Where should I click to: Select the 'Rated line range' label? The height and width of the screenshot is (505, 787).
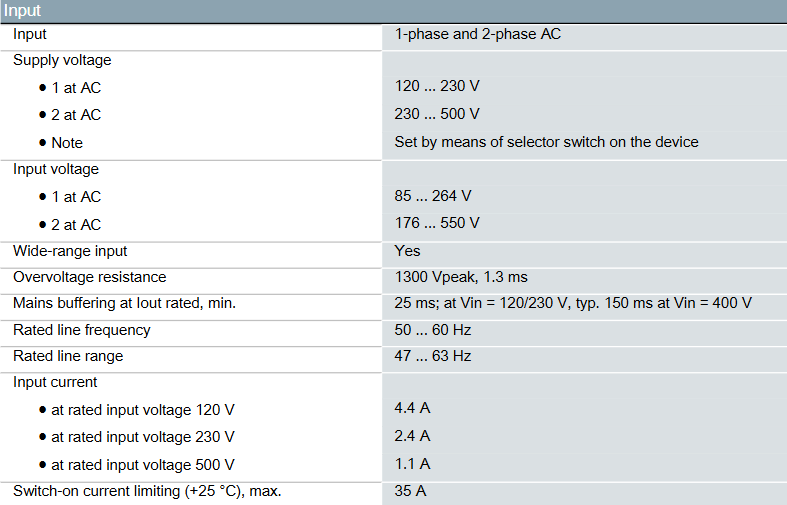68,356
